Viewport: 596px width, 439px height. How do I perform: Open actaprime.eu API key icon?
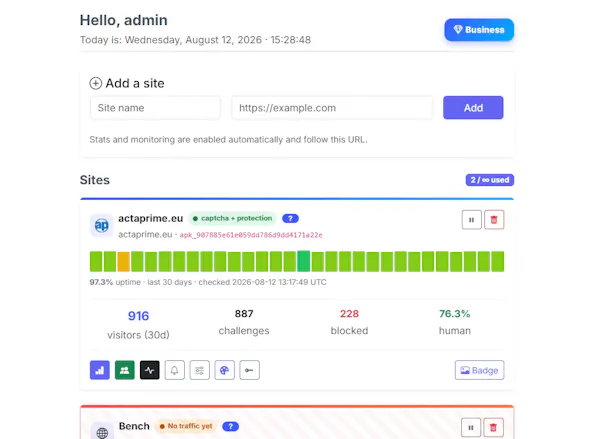point(250,370)
